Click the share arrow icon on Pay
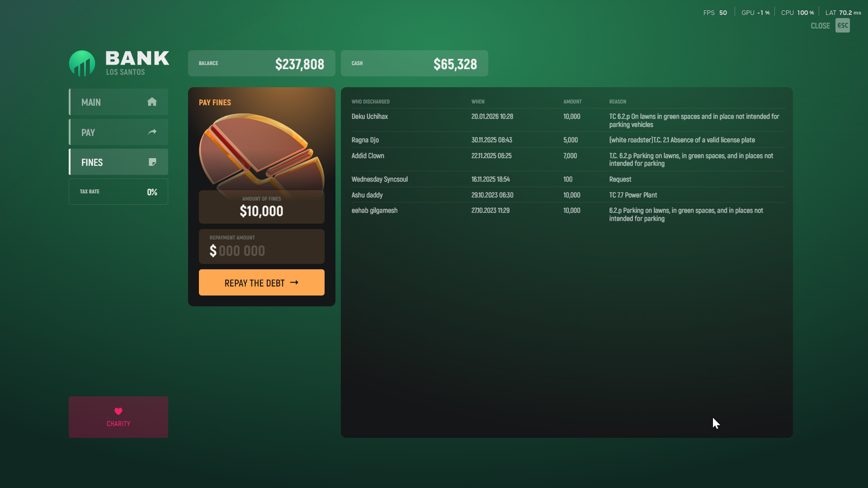The height and width of the screenshot is (488, 868). coord(152,132)
